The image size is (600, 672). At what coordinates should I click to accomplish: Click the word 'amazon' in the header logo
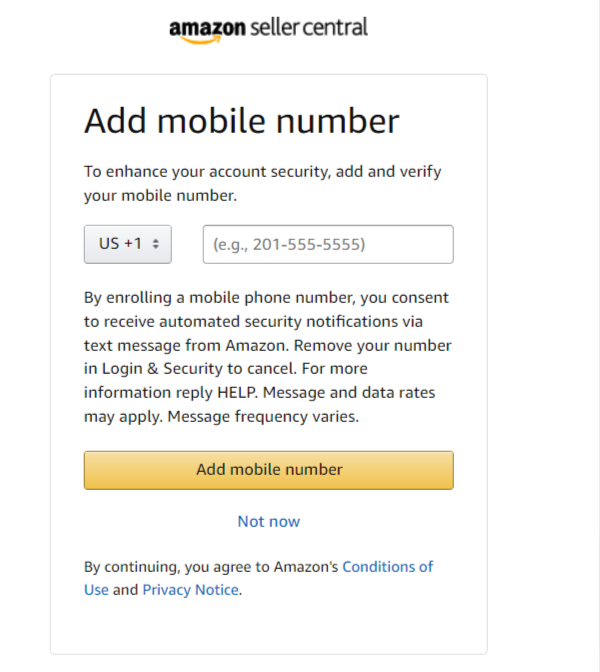207,27
